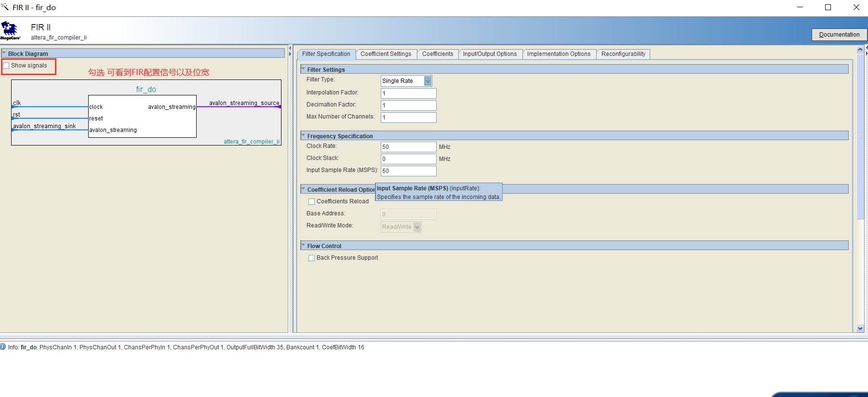Click the Decimation Factor field
Viewport: 868px width, 397px height.
[x=408, y=106]
